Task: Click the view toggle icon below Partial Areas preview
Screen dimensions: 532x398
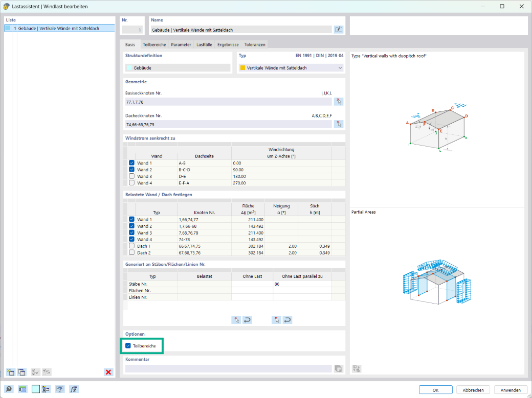Action: pyautogui.click(x=356, y=368)
